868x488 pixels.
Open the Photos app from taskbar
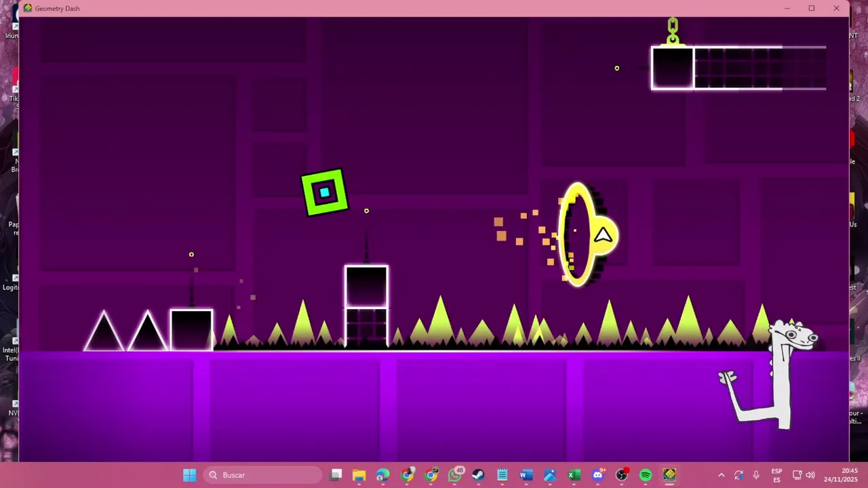coord(550,475)
